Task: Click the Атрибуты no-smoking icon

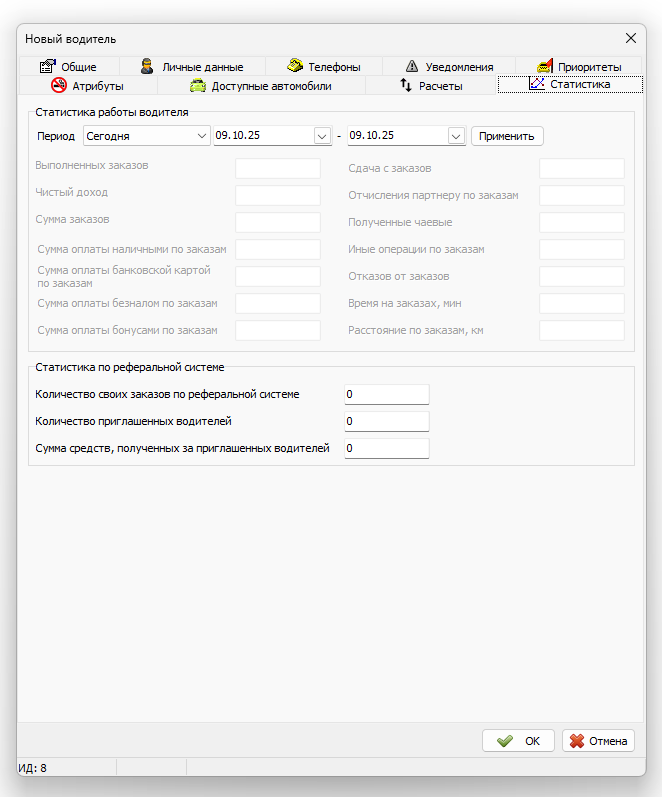Action: [58, 85]
